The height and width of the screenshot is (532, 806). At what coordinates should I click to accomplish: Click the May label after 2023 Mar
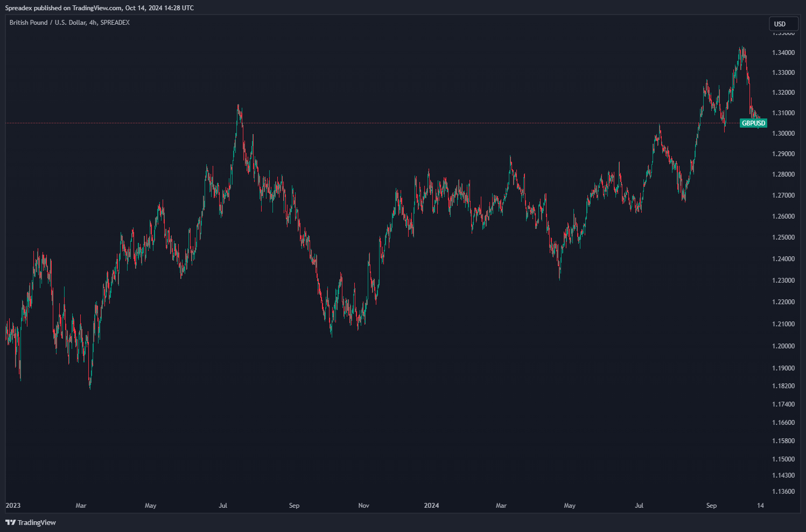[151, 506]
